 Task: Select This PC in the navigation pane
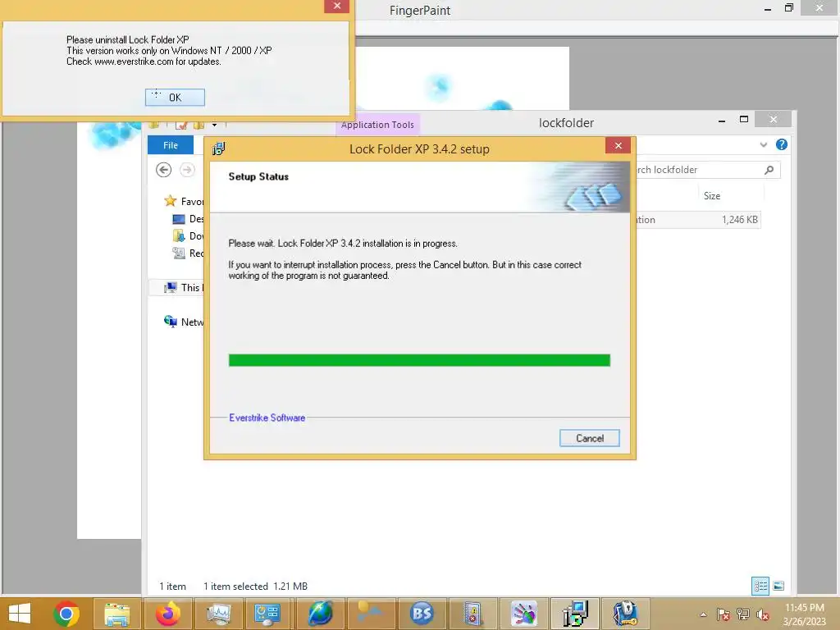183,288
